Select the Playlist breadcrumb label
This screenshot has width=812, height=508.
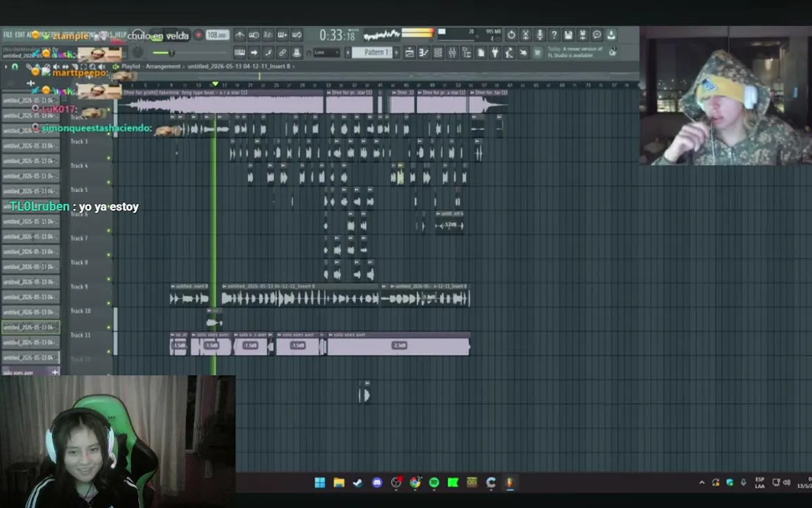[130, 66]
